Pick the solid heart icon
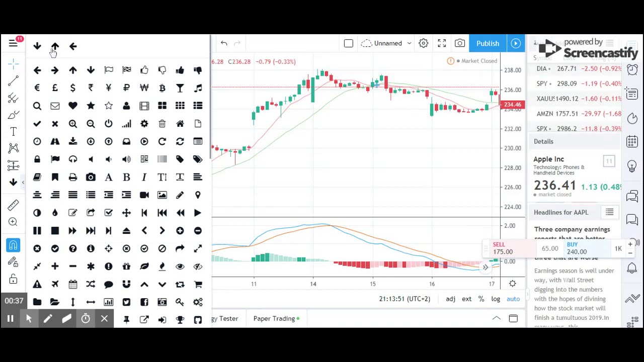This screenshot has width=644, height=362. (x=73, y=106)
